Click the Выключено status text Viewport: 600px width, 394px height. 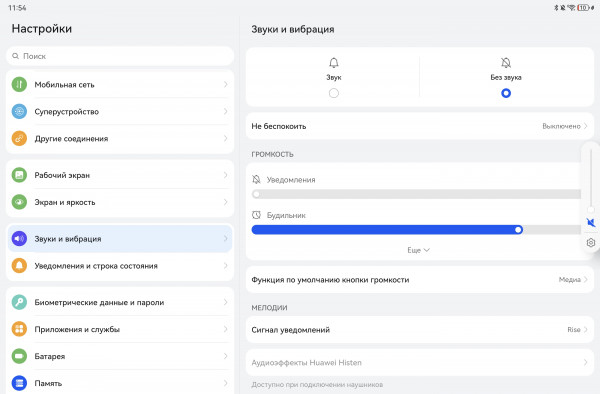point(561,126)
